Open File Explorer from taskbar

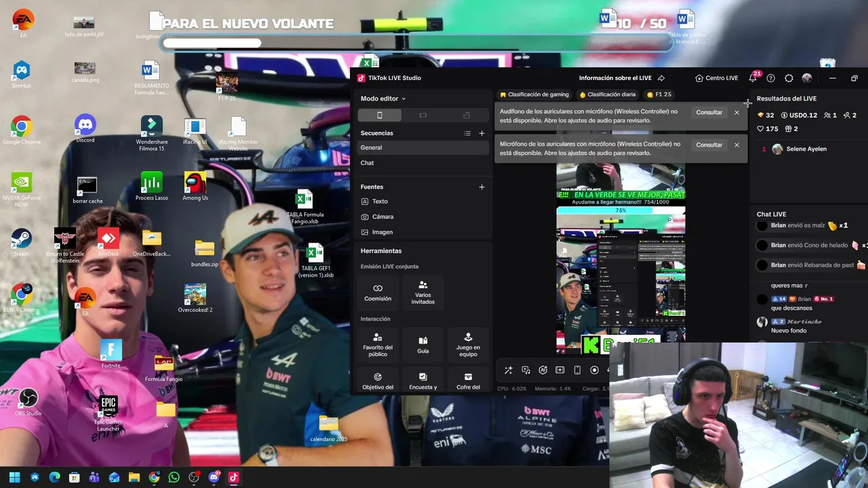(x=134, y=477)
